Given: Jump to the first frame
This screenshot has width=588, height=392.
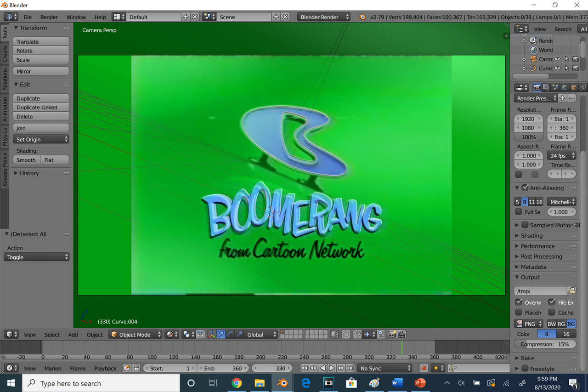Looking at the screenshot, I should click(x=304, y=368).
